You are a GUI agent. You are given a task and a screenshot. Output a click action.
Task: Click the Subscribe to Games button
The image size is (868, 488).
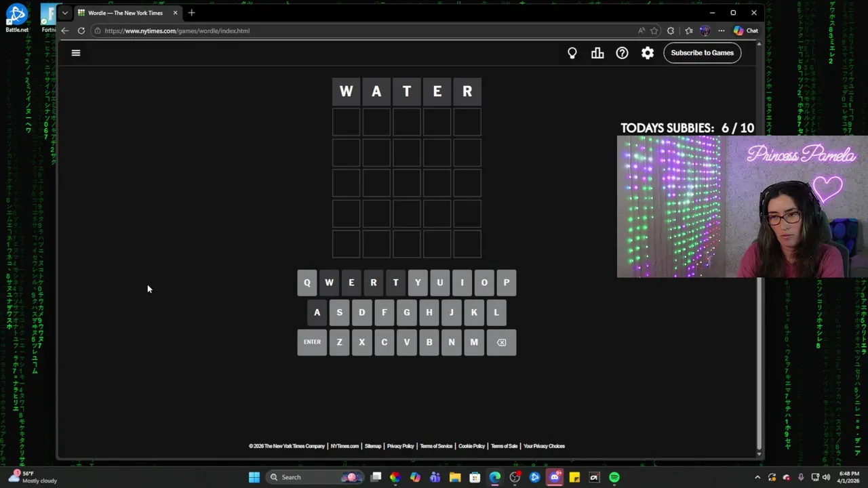point(703,53)
